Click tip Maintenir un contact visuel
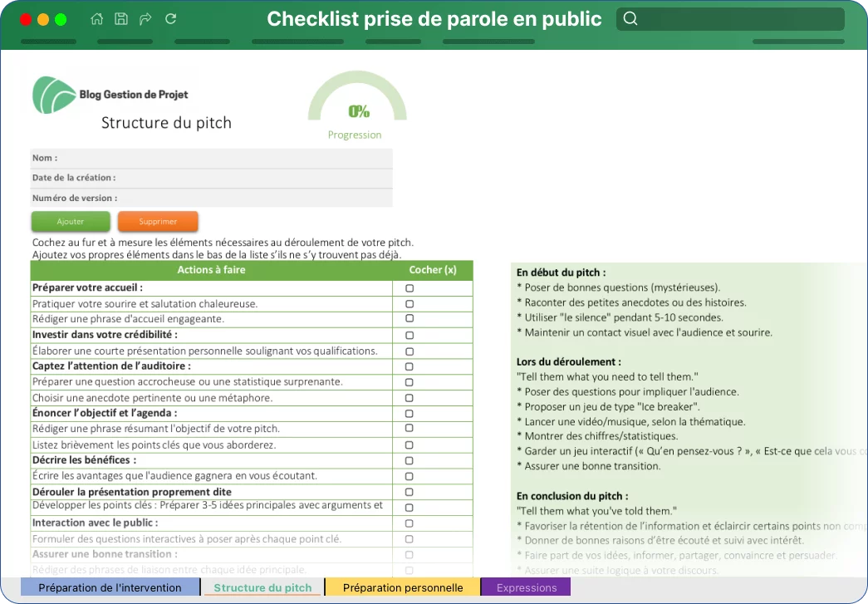868x604 pixels. coord(645,332)
